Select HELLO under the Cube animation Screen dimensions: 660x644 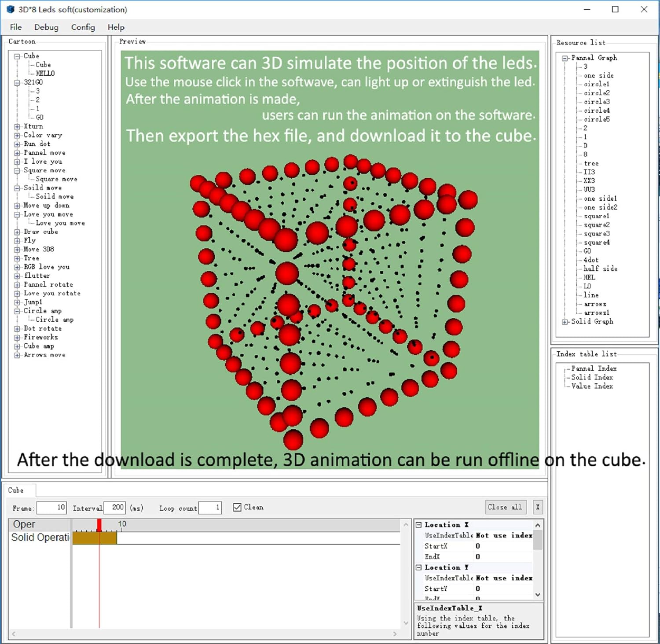pyautogui.click(x=44, y=73)
